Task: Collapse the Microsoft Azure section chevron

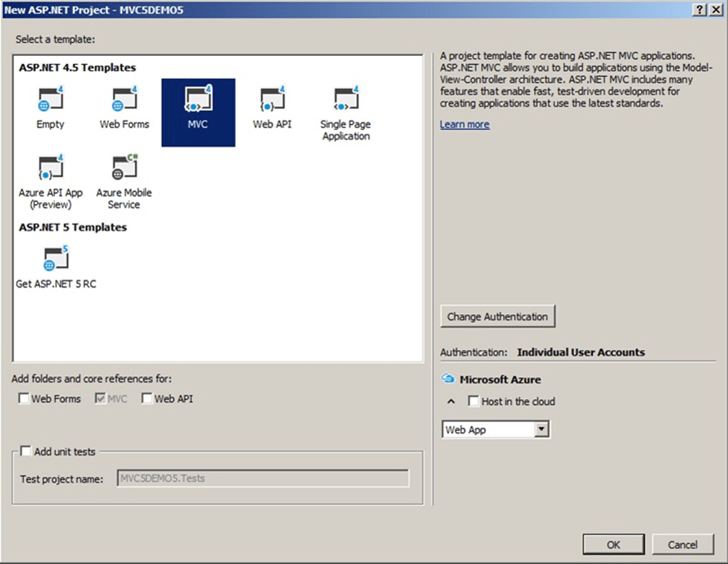Action: pyautogui.click(x=451, y=401)
